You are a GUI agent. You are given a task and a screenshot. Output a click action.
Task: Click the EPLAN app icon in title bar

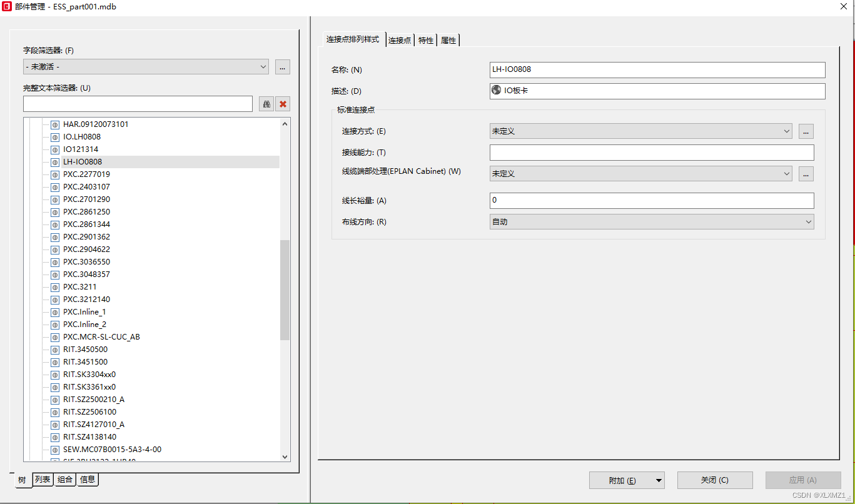click(x=7, y=6)
